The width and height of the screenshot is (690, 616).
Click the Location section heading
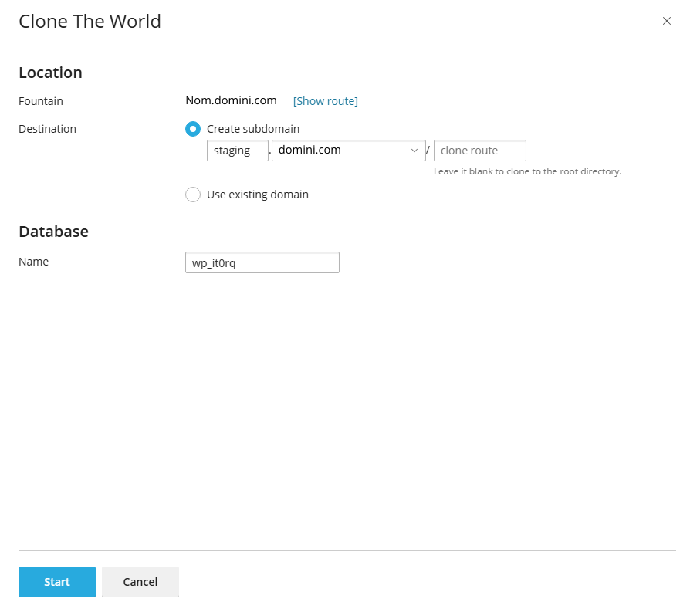pos(50,73)
